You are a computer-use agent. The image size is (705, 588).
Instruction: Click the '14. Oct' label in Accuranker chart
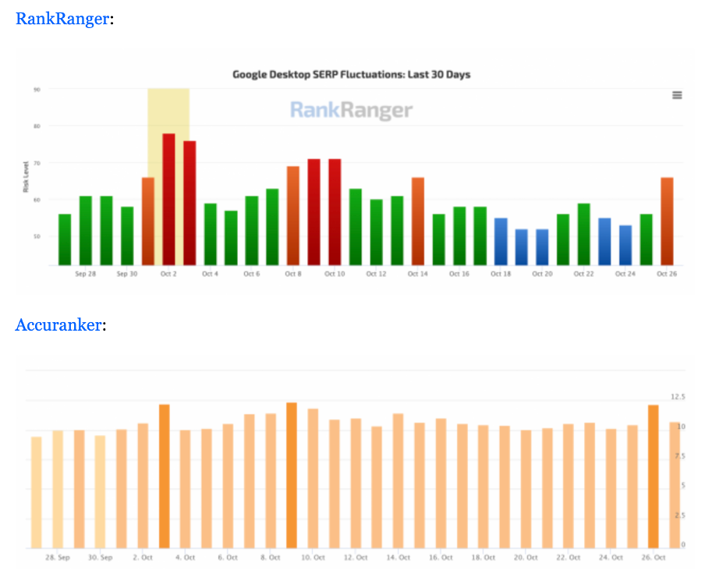click(398, 558)
